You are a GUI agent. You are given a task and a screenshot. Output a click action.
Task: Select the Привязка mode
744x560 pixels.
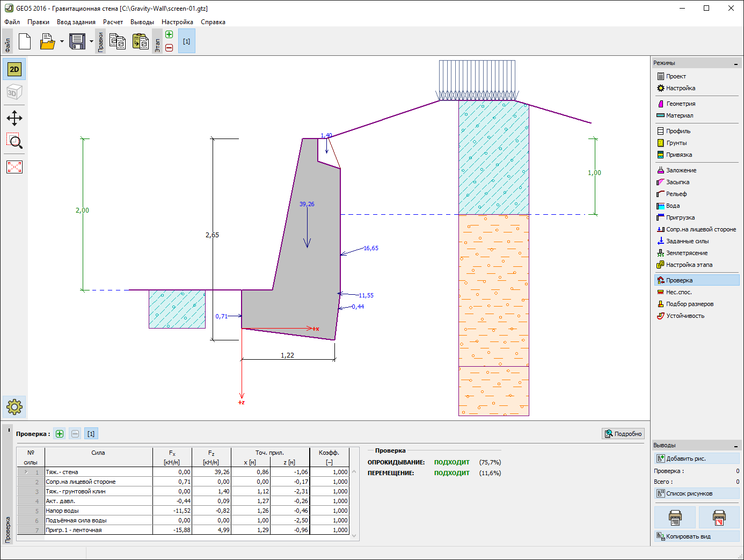point(697,155)
